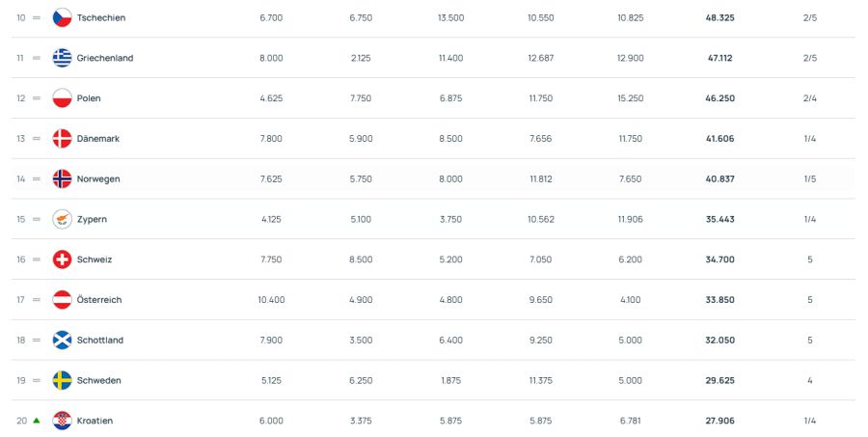Click Norwegen's total points 40.837
Viewport: 868px width, 437px height.
tap(719, 178)
